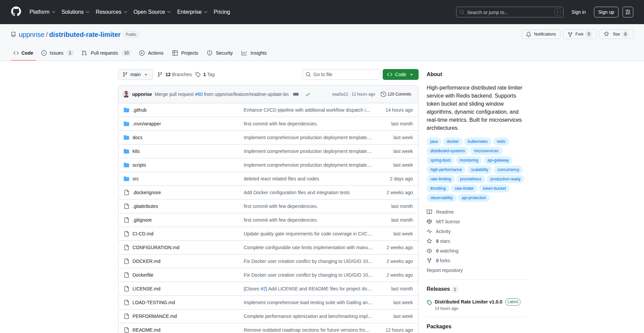This screenshot has width=644, height=333.
Task: Click the Notifications bell button
Action: click(x=541, y=34)
